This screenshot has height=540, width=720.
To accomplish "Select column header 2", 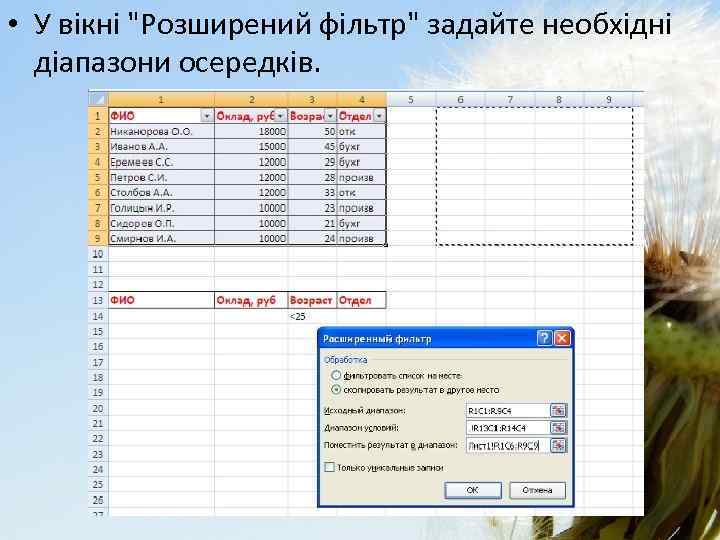I will click(251, 99).
